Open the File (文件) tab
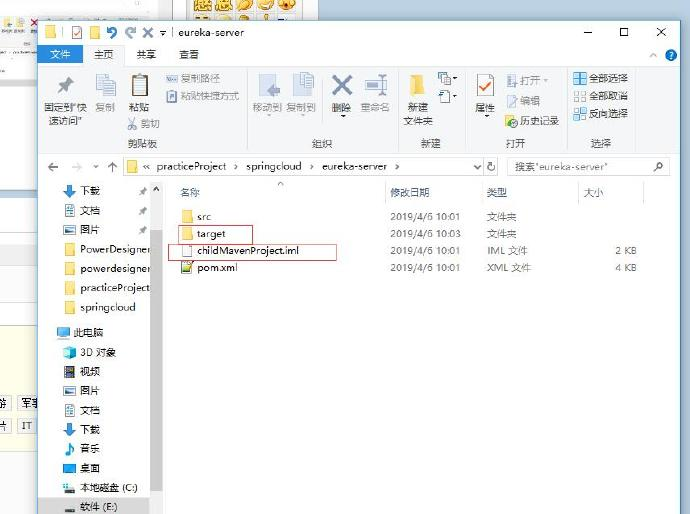690x514 pixels. (60, 54)
